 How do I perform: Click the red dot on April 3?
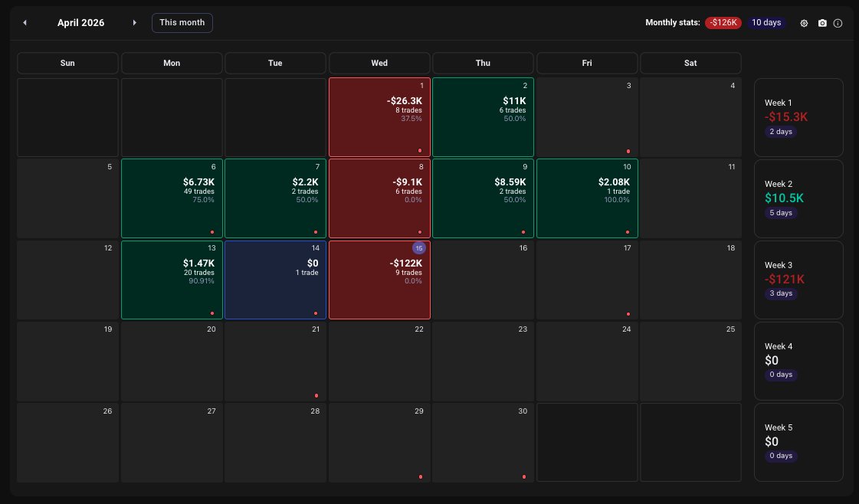(x=628, y=151)
